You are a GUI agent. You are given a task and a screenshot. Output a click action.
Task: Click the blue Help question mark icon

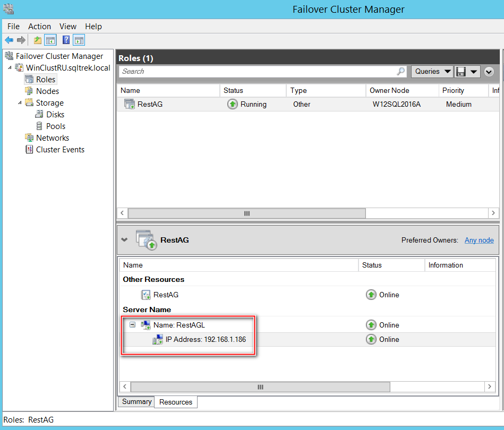pos(66,40)
